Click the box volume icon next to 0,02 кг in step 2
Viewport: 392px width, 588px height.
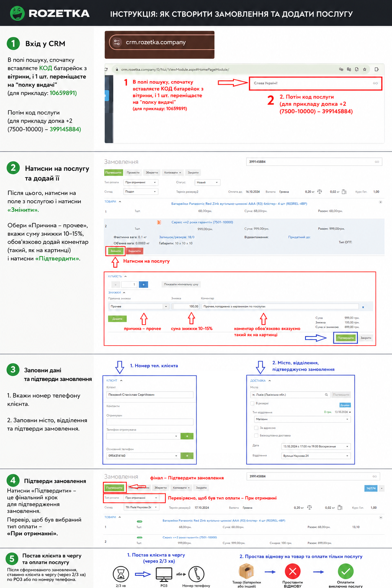344,191
